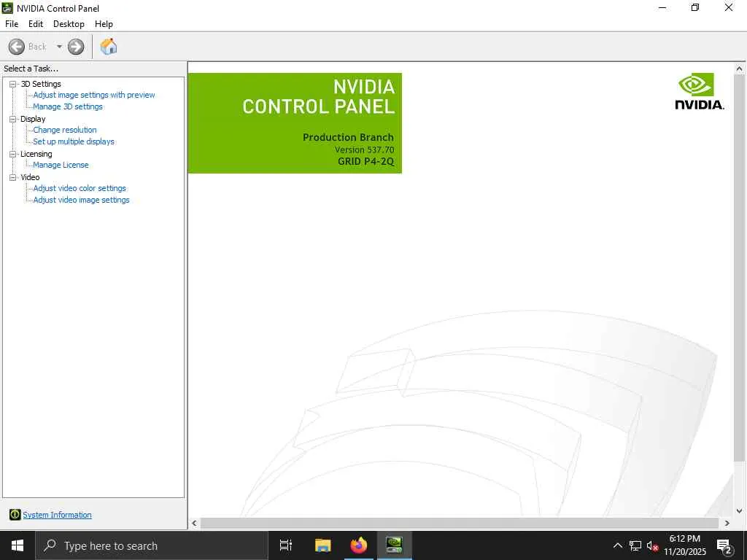Select the Licensing category label
The width and height of the screenshot is (747, 560).
point(36,154)
